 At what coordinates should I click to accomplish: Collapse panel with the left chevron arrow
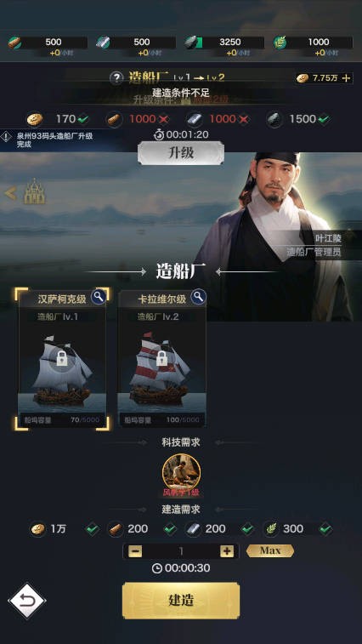coord(10,193)
